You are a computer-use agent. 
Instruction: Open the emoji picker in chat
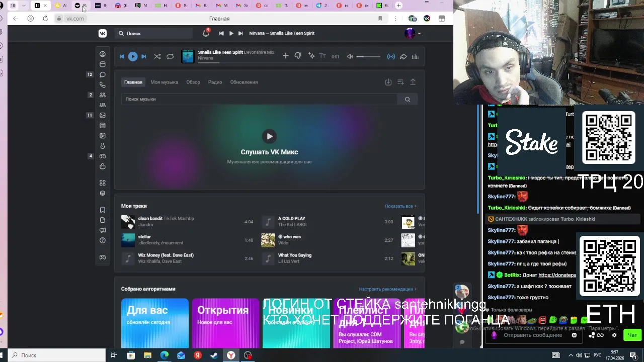574,335
